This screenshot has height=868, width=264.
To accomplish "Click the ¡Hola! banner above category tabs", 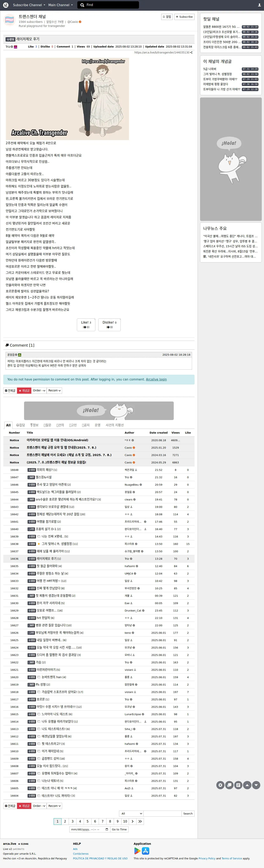I will click(99, 410).
